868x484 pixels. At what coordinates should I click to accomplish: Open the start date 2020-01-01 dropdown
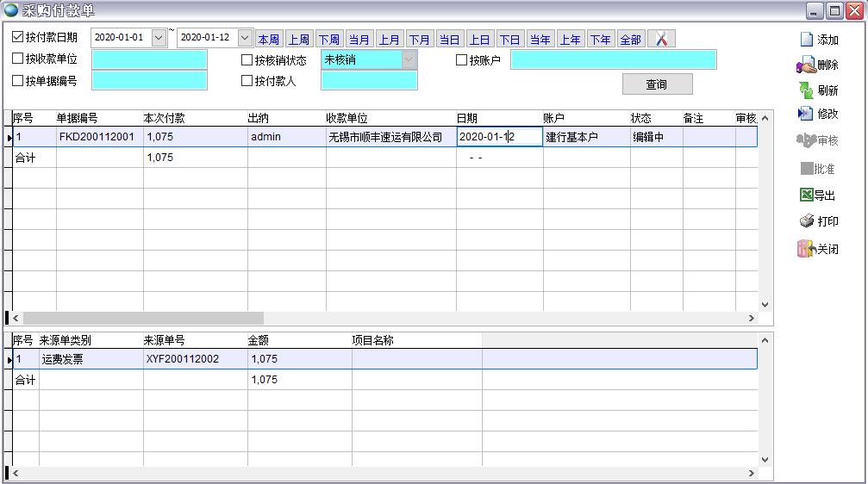159,38
